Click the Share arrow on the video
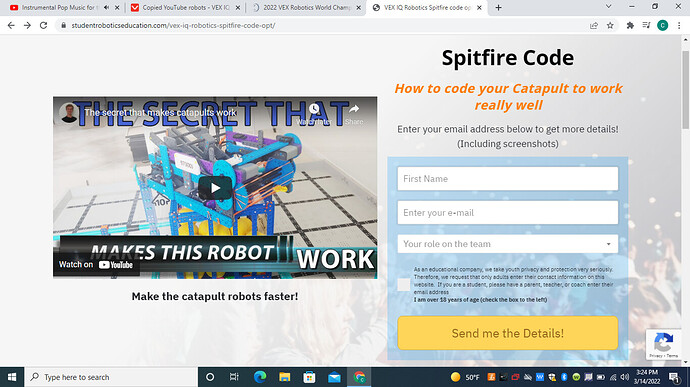Screen dimensions: 690x387 point(354,109)
